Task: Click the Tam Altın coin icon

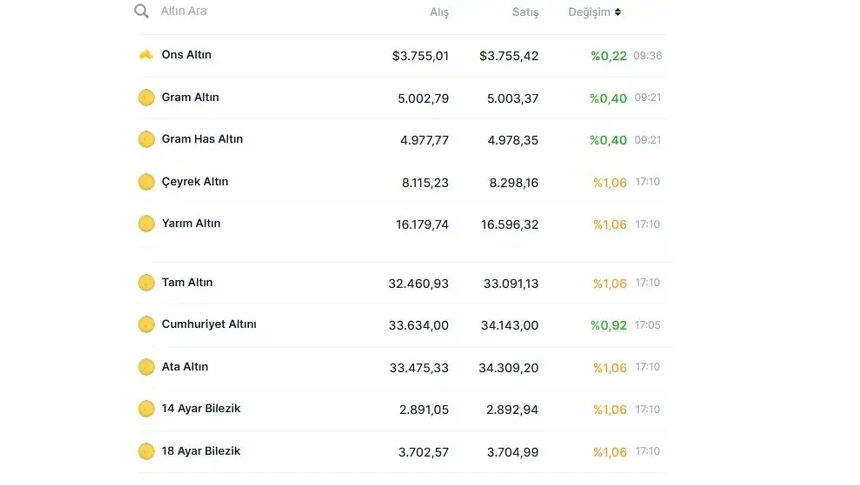Action: coord(146,283)
